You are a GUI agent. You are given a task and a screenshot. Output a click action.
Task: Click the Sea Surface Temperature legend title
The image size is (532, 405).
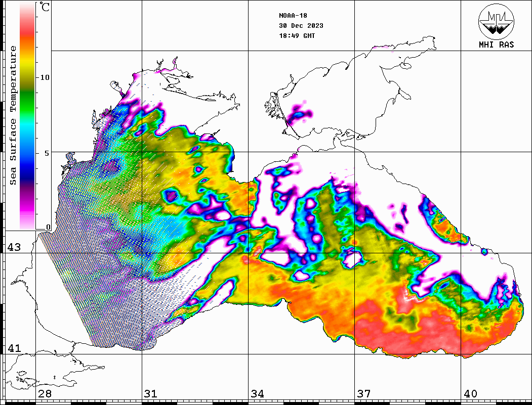tap(13, 115)
